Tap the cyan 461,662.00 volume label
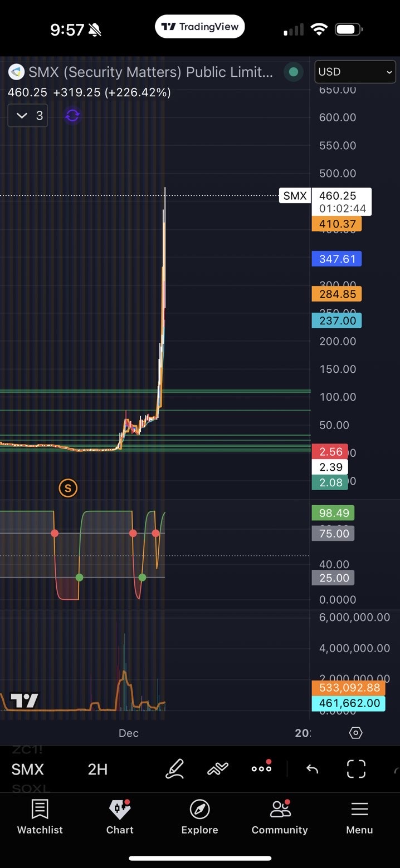Image resolution: width=400 pixels, height=868 pixels. coord(349,703)
